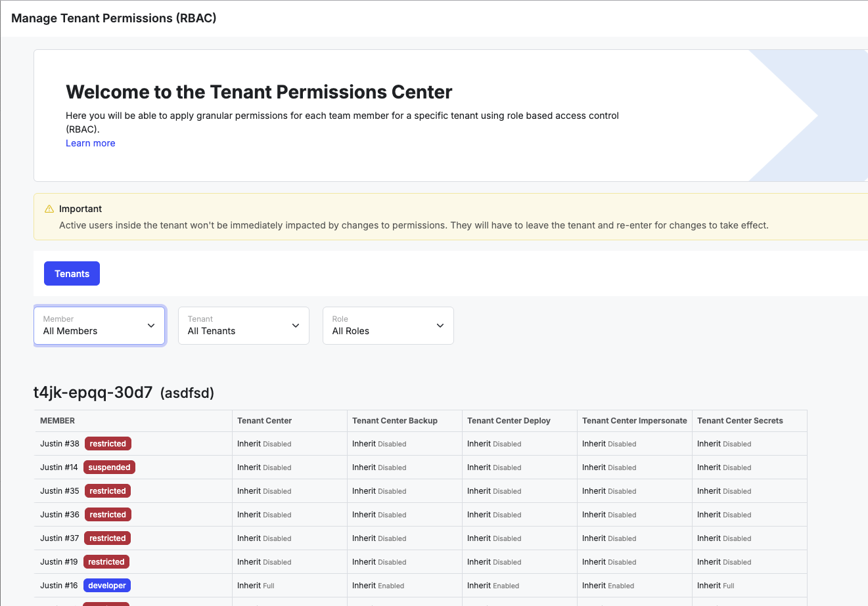Select Tenant Center Backup cell for Justin #16
Viewport: 868px width, 606px height.
378,586
